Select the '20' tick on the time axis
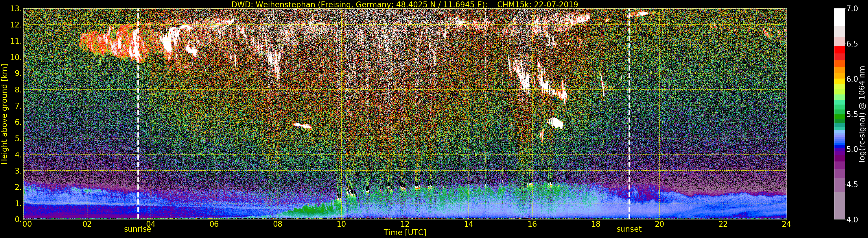 point(659,224)
